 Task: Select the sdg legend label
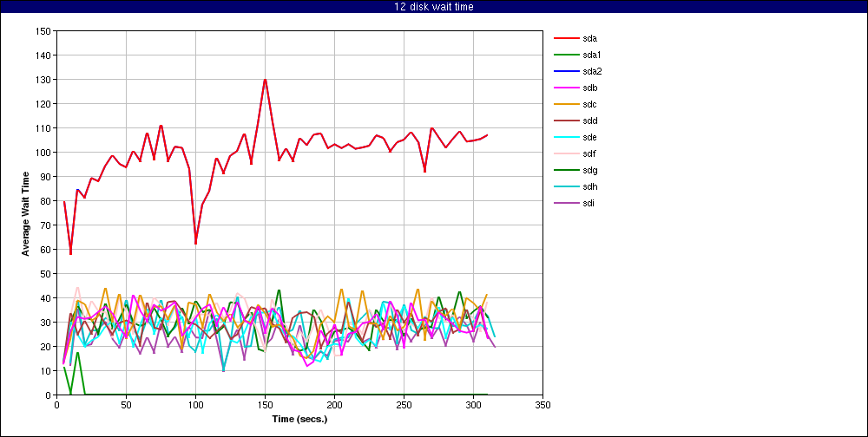[589, 170]
